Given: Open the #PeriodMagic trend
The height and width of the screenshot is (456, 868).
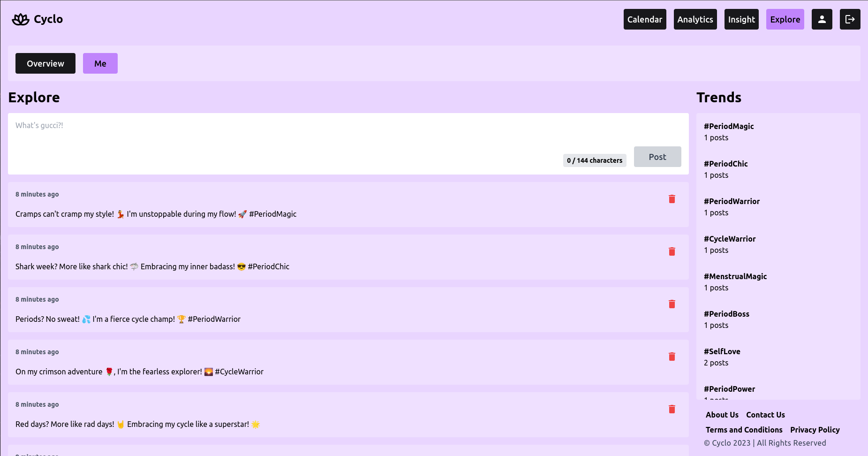Looking at the screenshot, I should pos(729,126).
